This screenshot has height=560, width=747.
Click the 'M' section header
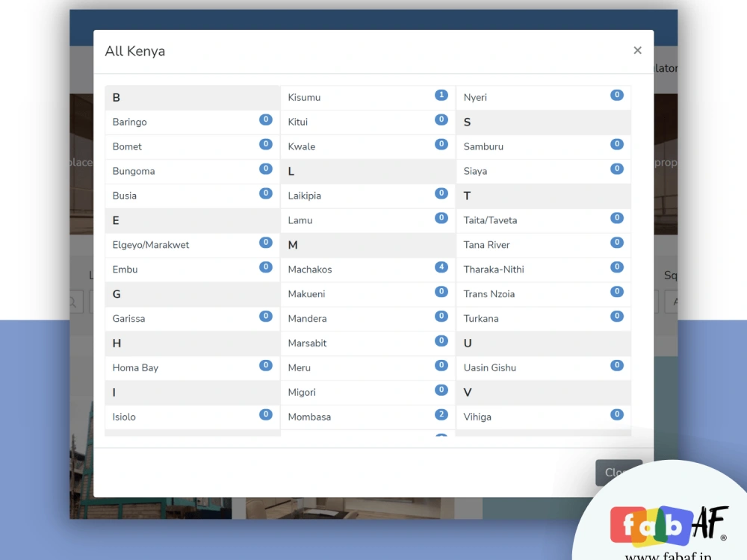[368, 245]
